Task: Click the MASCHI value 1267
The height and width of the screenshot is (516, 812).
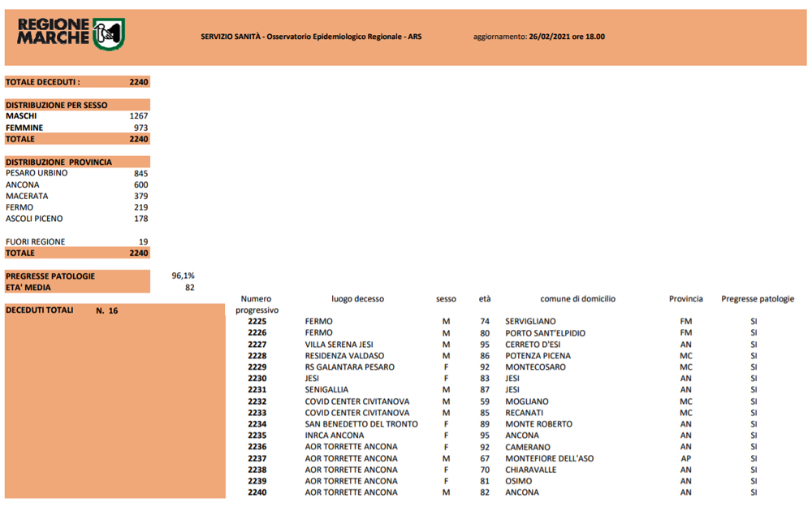Action: pos(138,116)
